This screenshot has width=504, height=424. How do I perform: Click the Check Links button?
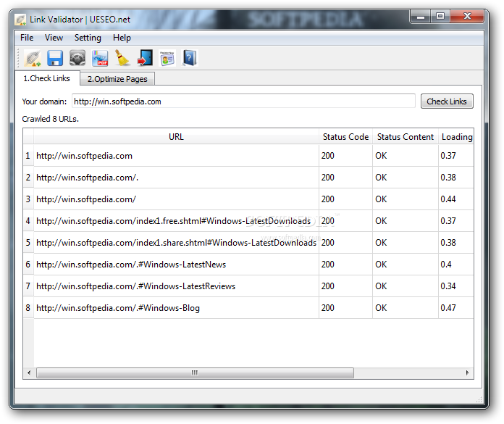447,101
